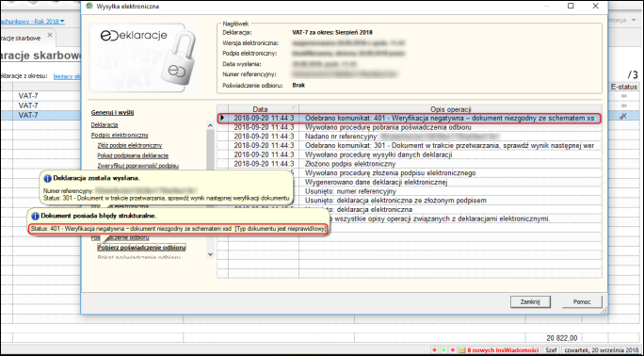This screenshot has width=644, height=356.
Task: Select row 'Nadano nr referencyjny'
Action: pos(410,137)
